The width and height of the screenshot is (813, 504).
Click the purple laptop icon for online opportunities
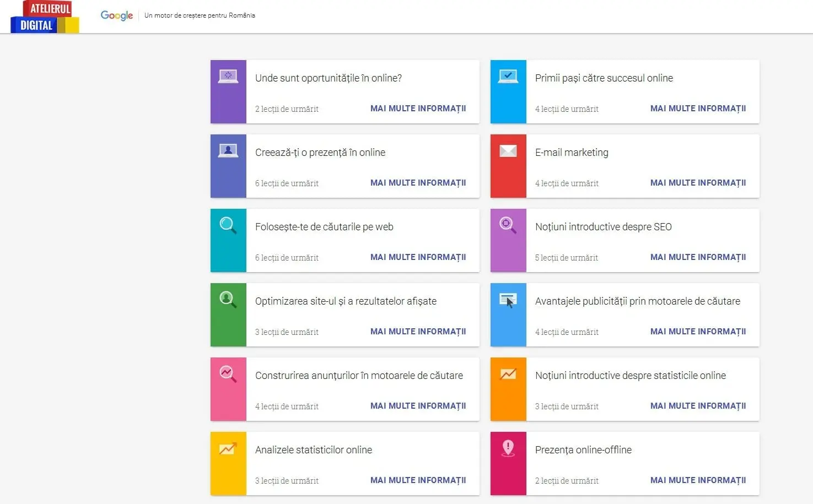click(228, 77)
